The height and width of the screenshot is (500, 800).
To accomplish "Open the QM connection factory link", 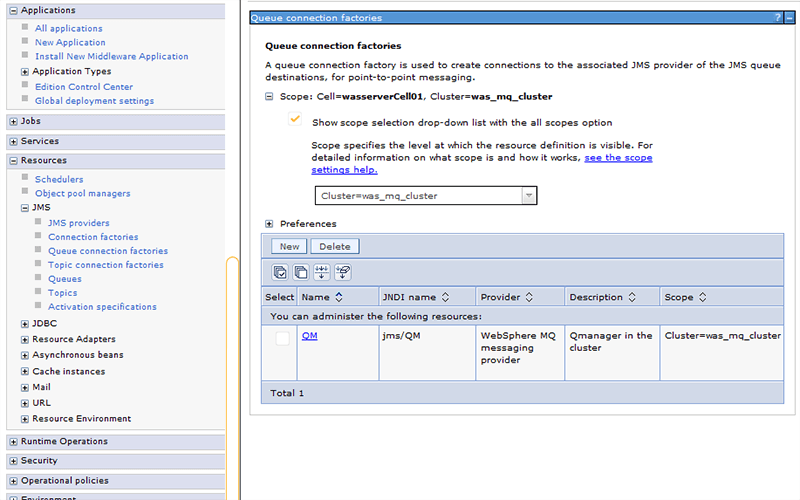I will point(310,336).
